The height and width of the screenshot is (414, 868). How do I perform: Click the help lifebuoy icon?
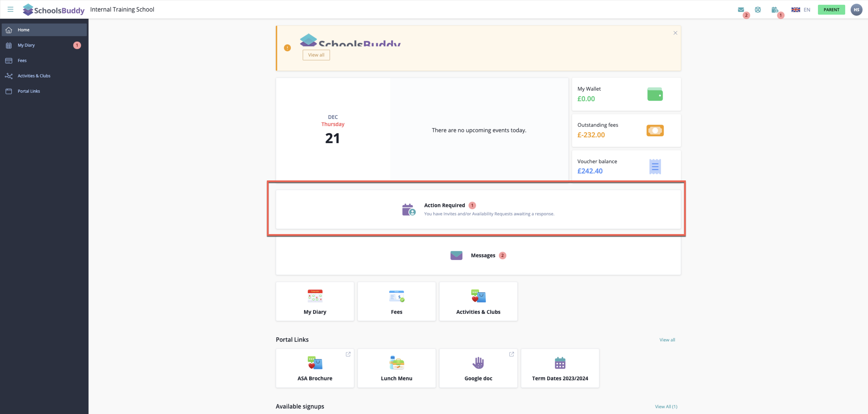(758, 10)
